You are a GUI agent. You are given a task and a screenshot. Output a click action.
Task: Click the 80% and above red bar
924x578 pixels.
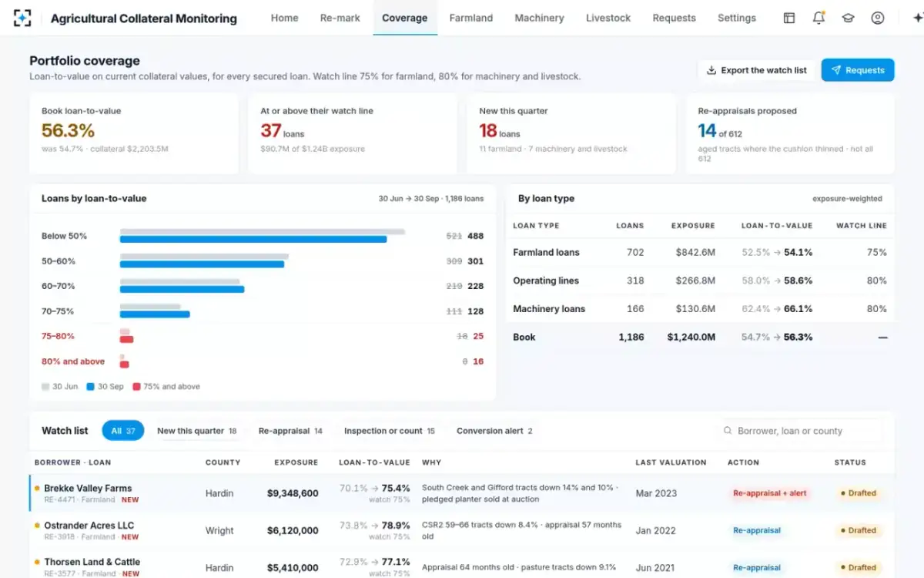coord(124,365)
